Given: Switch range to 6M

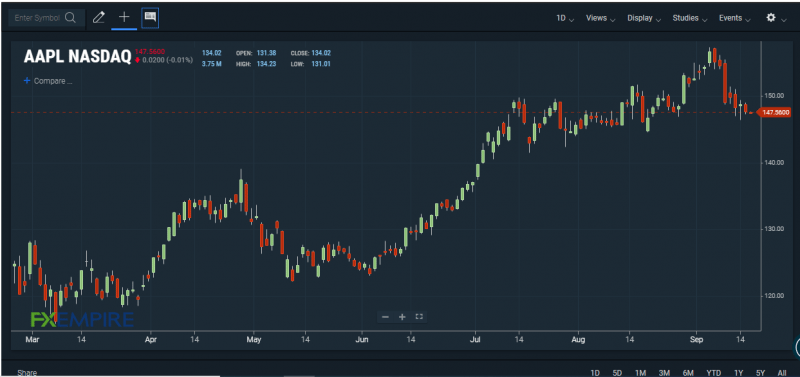Looking at the screenshot, I should [688, 372].
